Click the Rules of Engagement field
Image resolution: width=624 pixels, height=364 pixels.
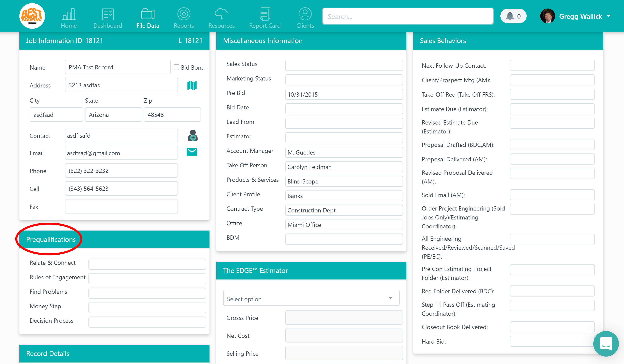coord(147,279)
